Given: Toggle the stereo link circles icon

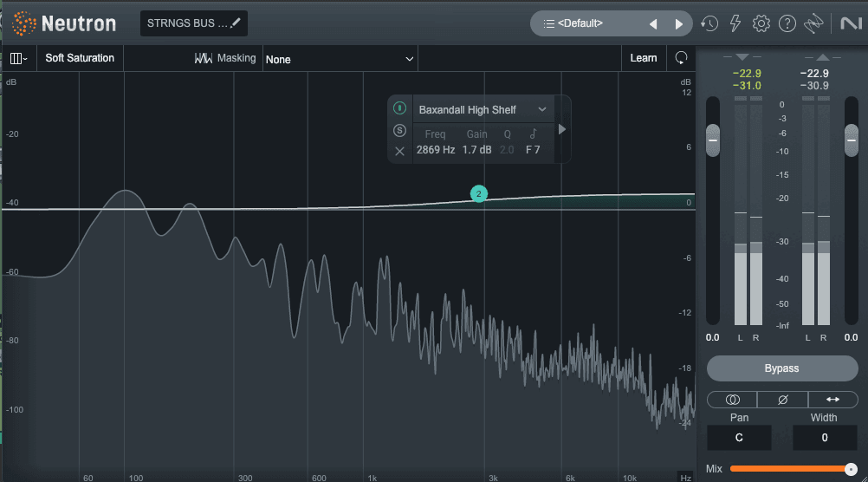Looking at the screenshot, I should click(x=732, y=400).
